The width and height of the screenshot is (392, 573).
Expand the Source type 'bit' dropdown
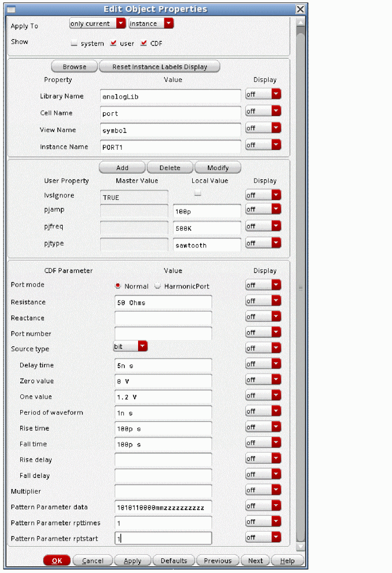coord(130,347)
